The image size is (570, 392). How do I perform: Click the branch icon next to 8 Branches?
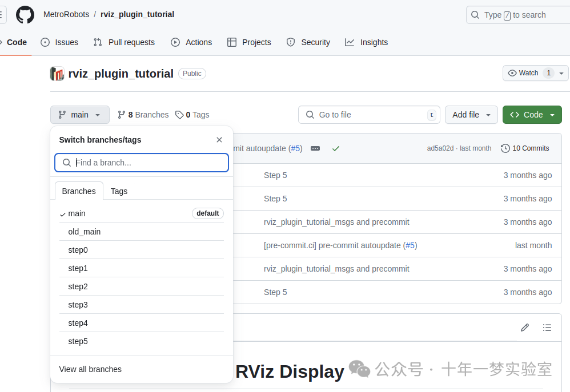pyautogui.click(x=122, y=115)
